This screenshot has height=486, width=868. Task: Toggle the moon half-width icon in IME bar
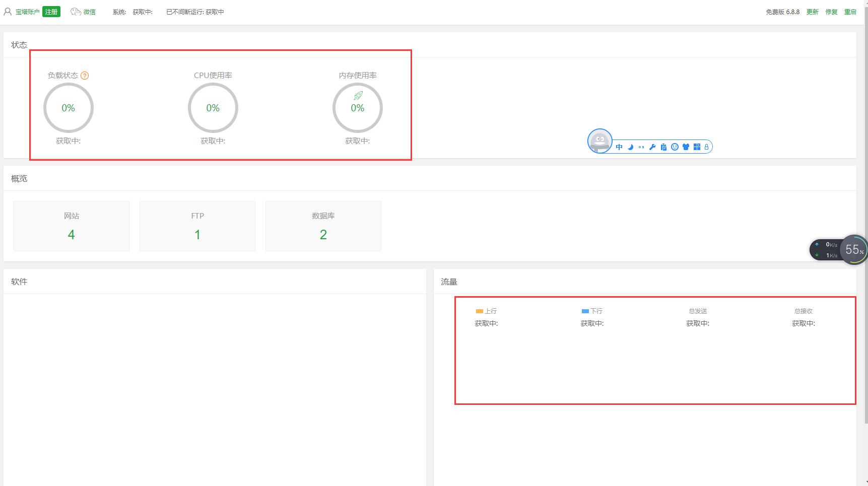630,147
